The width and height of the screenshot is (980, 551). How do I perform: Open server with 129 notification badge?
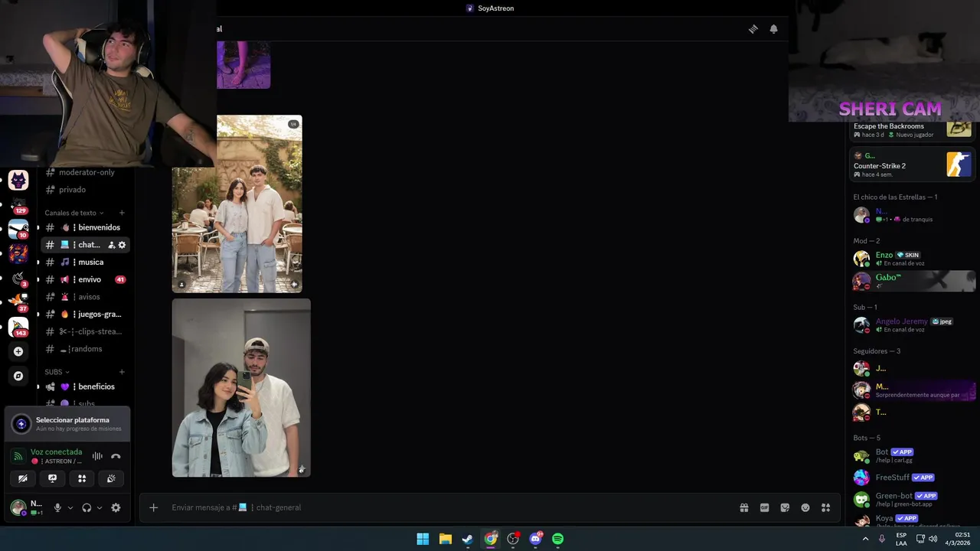tap(18, 204)
